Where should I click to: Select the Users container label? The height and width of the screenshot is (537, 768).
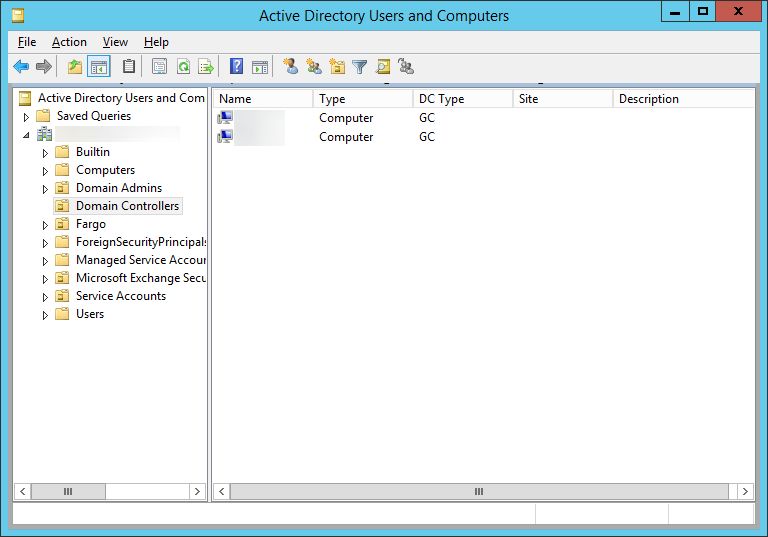pyautogui.click(x=90, y=314)
